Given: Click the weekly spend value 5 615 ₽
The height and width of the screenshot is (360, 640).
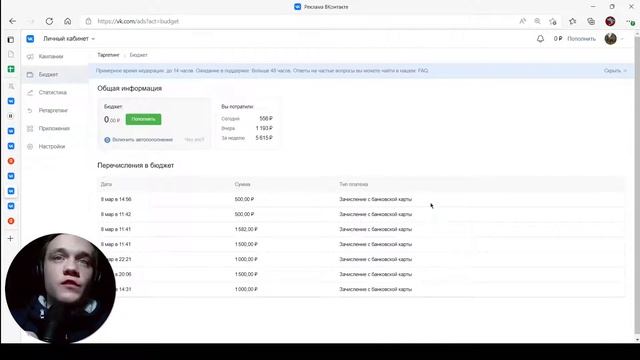Looking at the screenshot, I should click(264, 138).
